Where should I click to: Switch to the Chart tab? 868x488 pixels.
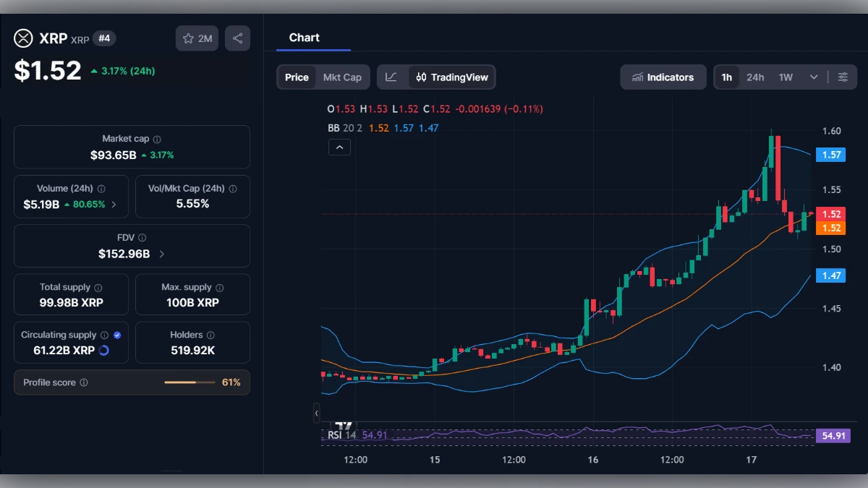pyautogui.click(x=304, y=38)
